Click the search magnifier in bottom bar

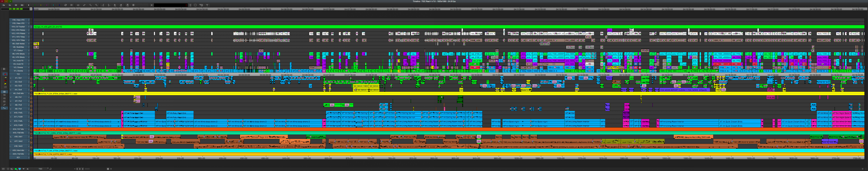(51, 169)
